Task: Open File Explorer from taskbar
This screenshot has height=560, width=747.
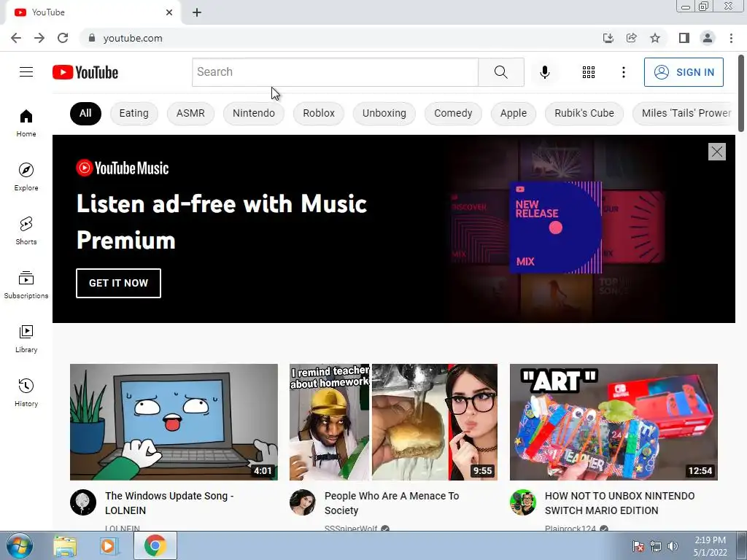Action: point(65,545)
